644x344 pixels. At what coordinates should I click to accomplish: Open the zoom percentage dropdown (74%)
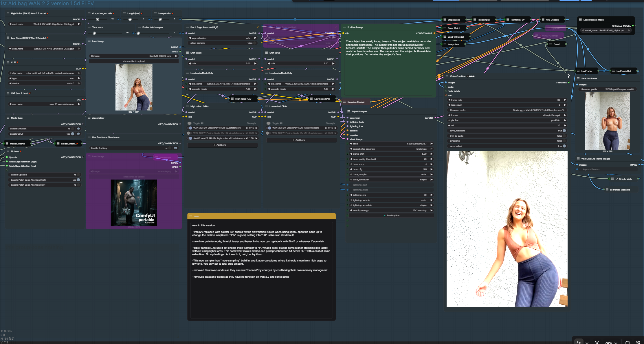611,343
